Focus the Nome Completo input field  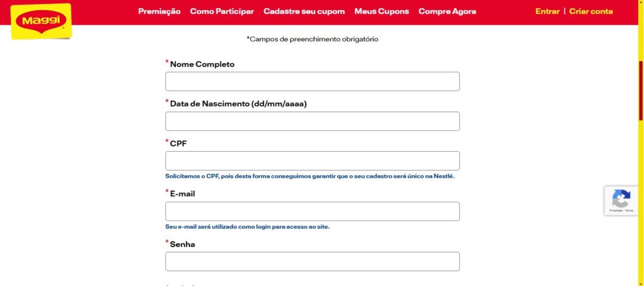coord(312,81)
